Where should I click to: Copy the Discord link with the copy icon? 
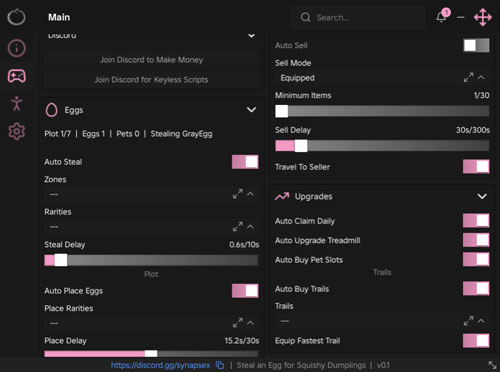click(x=220, y=365)
